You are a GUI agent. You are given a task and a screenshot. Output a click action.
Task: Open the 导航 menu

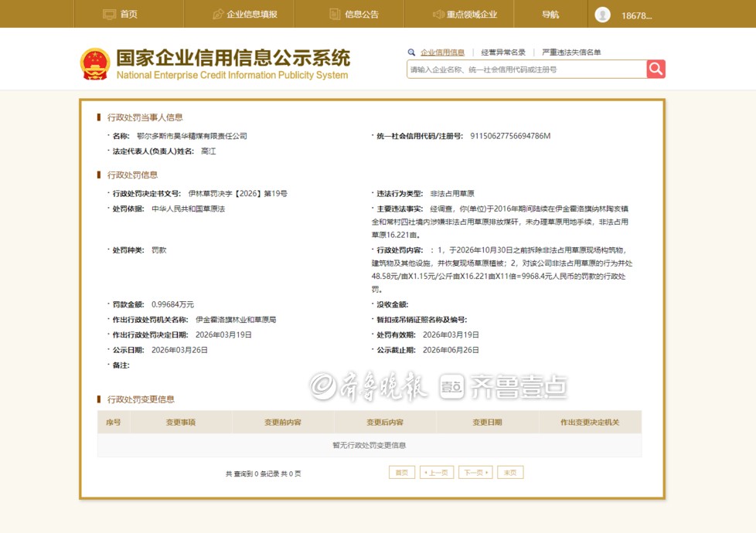pyautogui.click(x=550, y=15)
